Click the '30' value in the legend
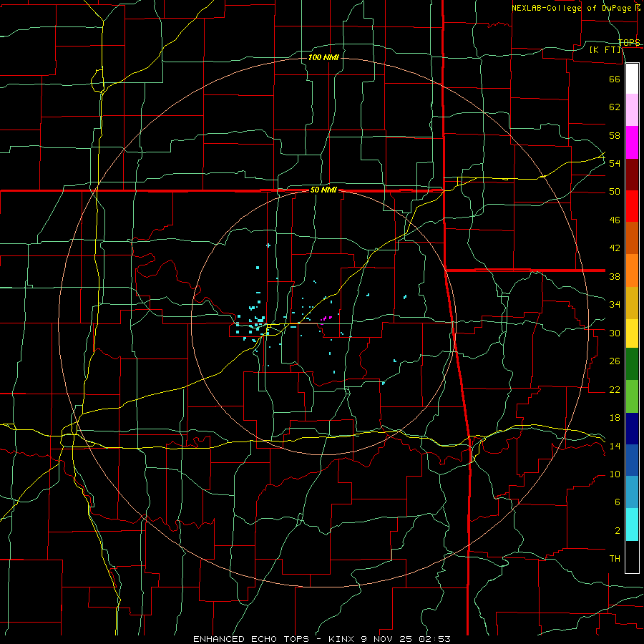Image resolution: width=644 pixels, height=644 pixels. (x=615, y=333)
